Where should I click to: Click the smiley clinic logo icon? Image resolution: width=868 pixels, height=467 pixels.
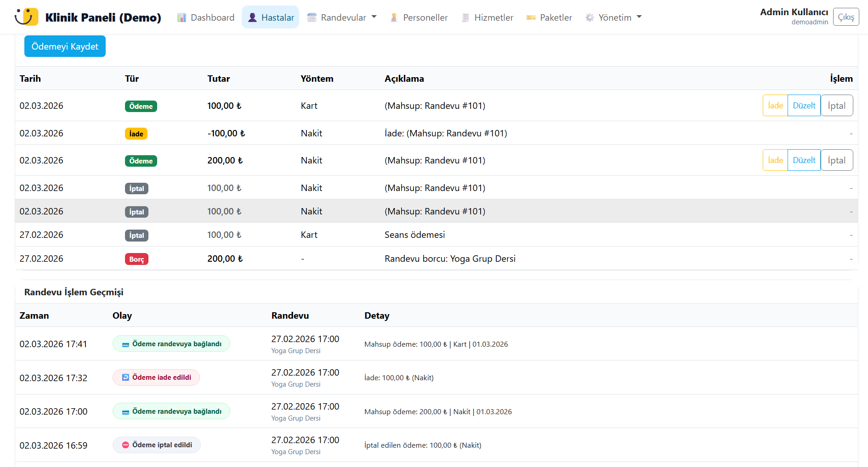[26, 17]
